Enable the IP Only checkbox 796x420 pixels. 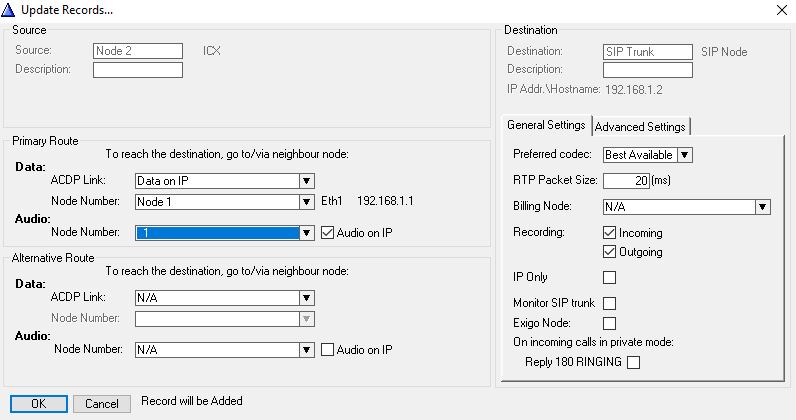609,277
